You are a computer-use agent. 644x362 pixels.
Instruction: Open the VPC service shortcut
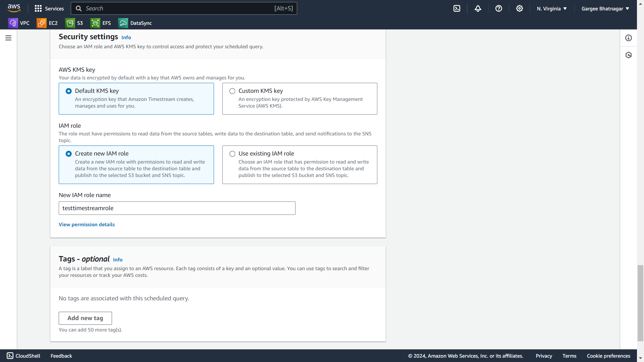[19, 23]
